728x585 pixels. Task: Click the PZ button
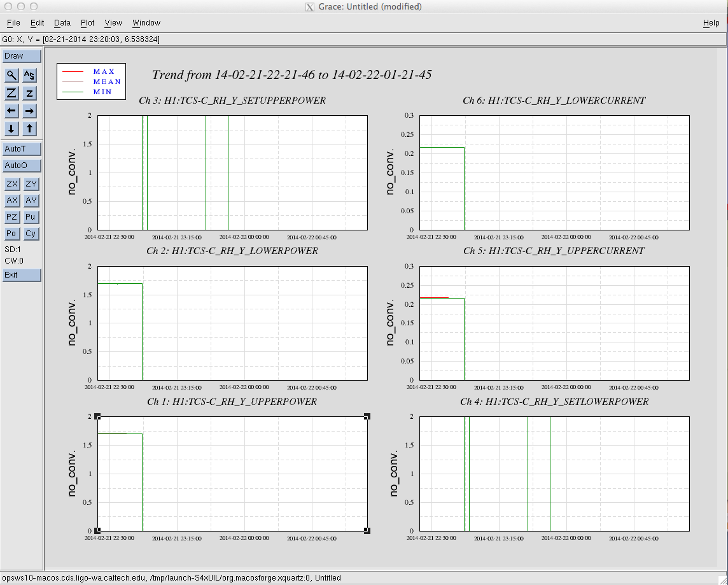coord(12,217)
